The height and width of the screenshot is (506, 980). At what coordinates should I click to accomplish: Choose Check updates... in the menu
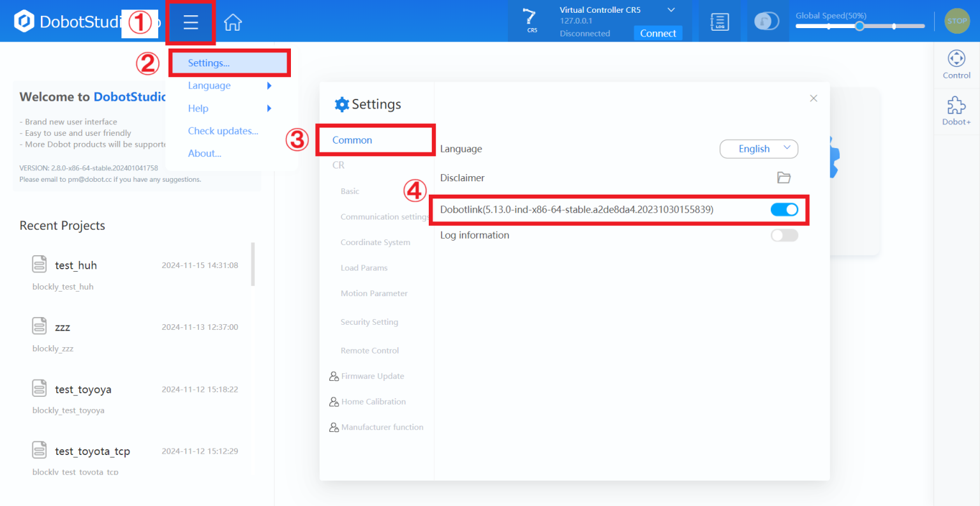[x=223, y=131]
